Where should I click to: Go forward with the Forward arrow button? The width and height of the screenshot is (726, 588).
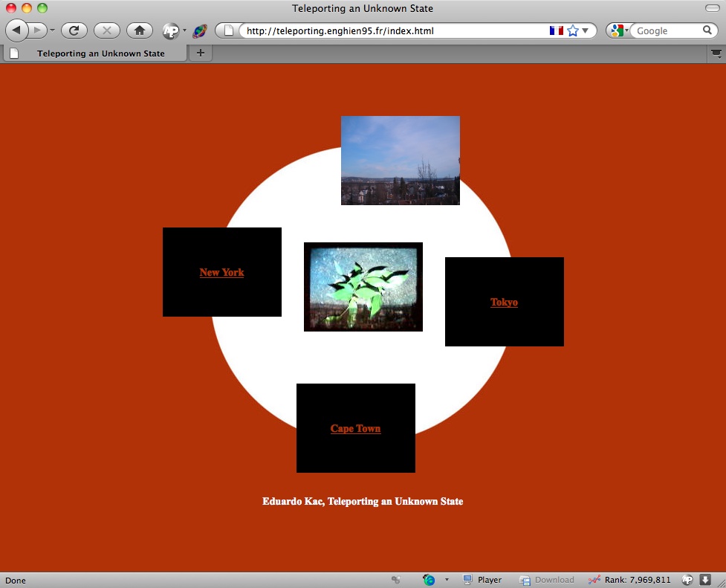(x=37, y=30)
